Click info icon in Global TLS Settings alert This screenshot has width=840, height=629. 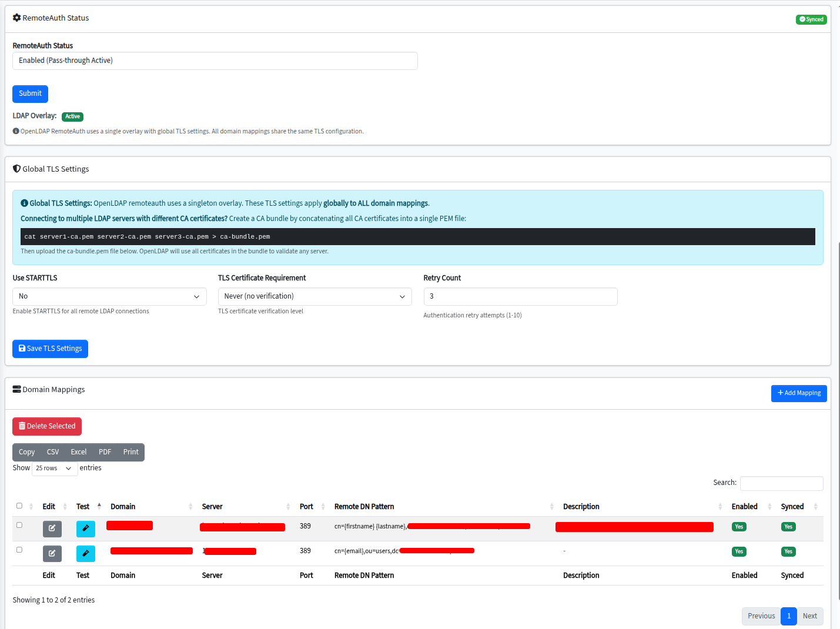point(24,203)
